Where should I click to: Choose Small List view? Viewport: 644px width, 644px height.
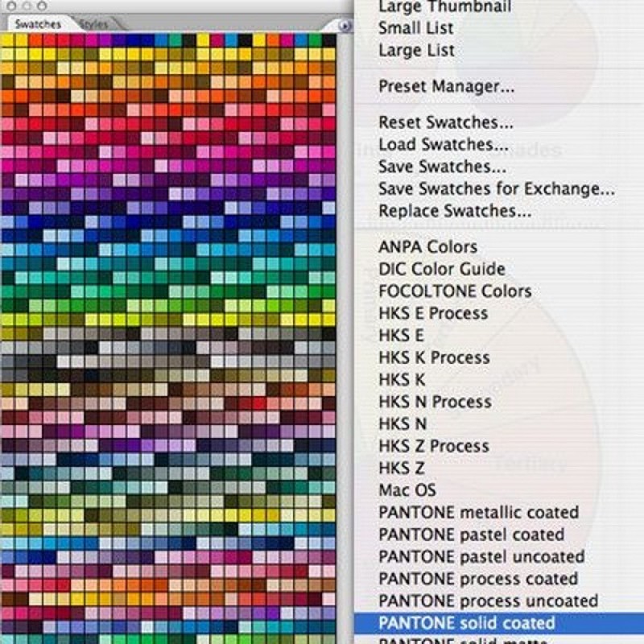(x=416, y=28)
